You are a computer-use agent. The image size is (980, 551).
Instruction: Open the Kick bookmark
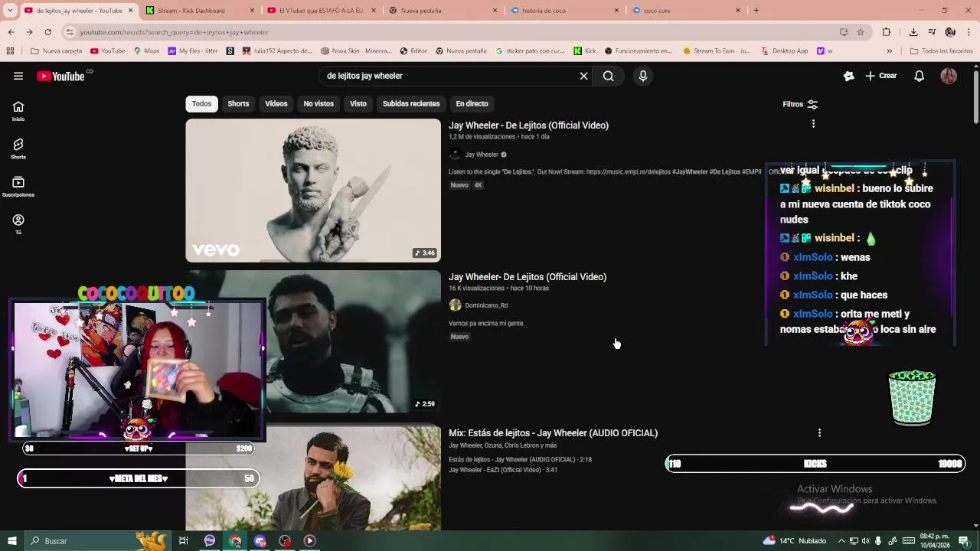click(x=585, y=51)
